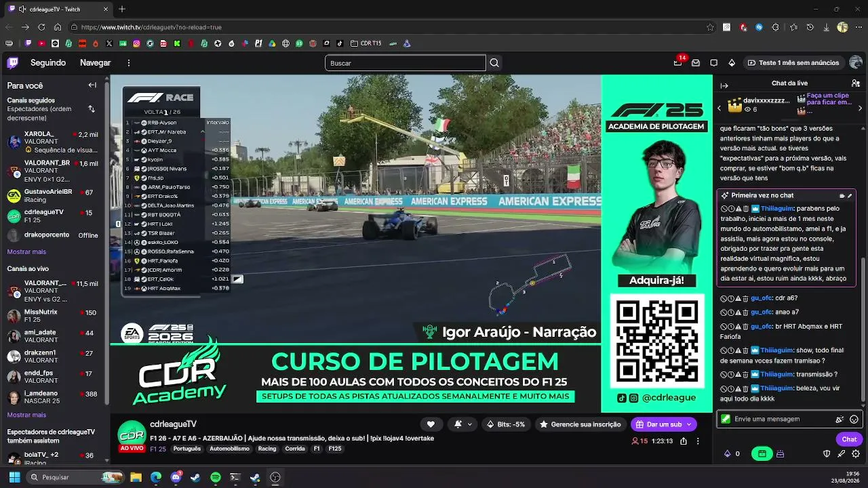This screenshot has height=488, width=868.
Task: Collapse the Para você sidebar
Action: click(x=92, y=85)
